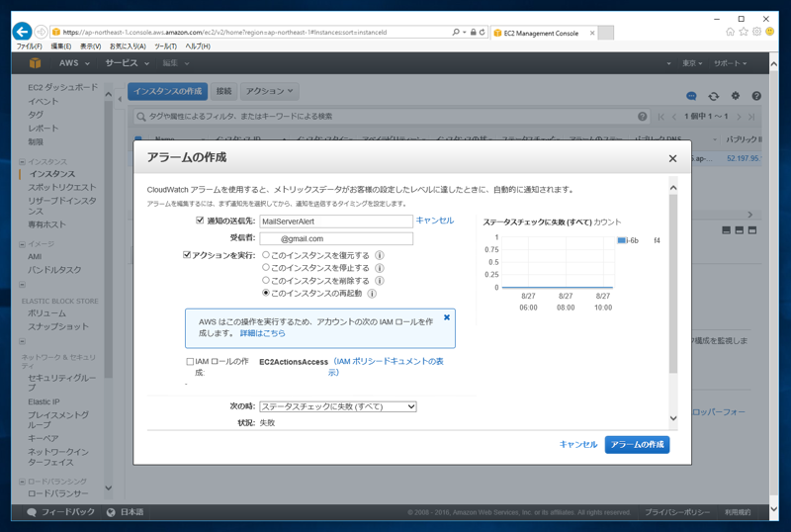
Task: Go back with the browser back arrow
Action: pos(22,32)
